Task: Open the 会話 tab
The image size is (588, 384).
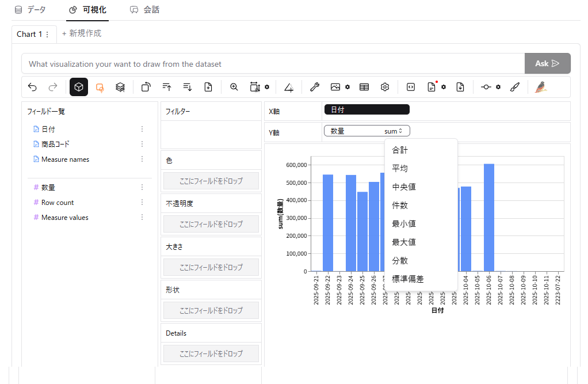Action: click(x=145, y=10)
